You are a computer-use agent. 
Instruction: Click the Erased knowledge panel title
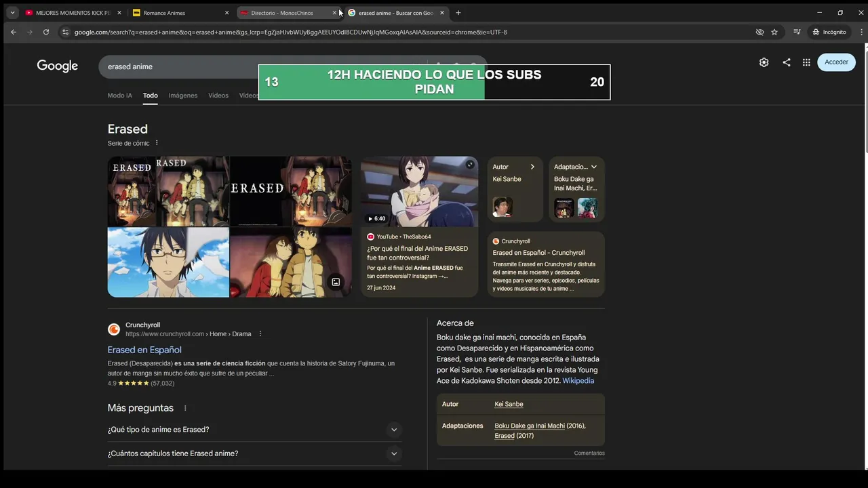[x=127, y=129]
